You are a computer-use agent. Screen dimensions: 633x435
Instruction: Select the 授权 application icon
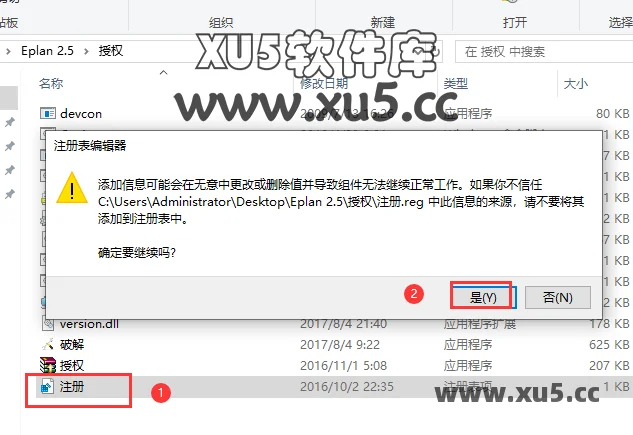pyautogui.click(x=48, y=365)
